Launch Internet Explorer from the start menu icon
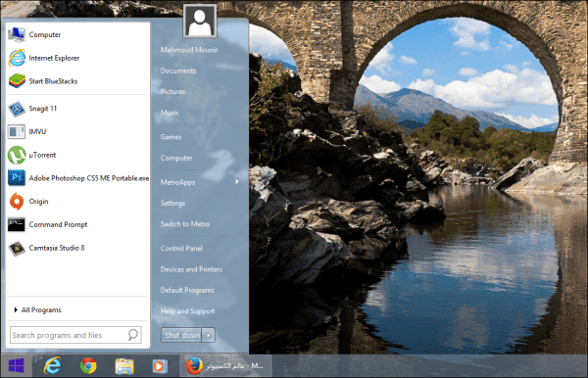 click(x=17, y=58)
